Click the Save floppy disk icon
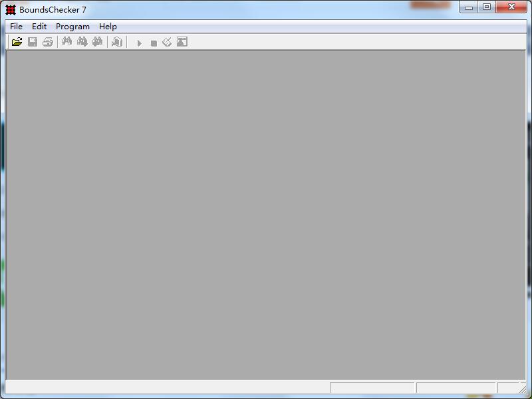 tap(32, 42)
